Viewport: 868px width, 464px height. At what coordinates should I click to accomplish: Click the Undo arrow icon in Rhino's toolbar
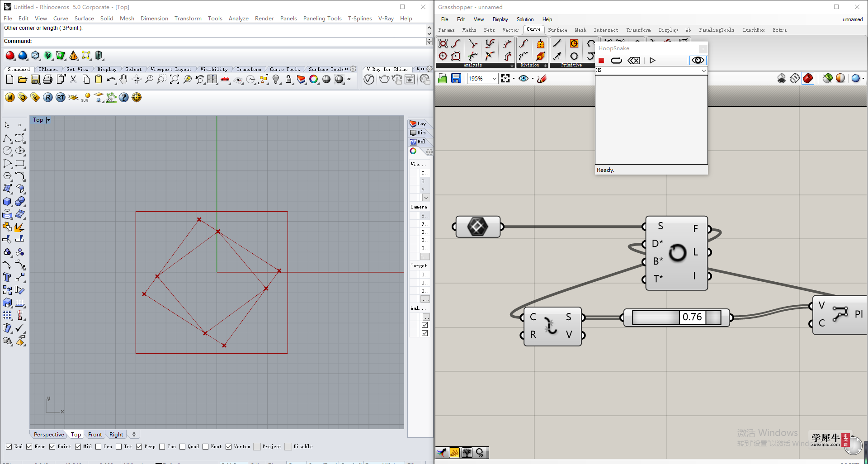pyautogui.click(x=111, y=80)
